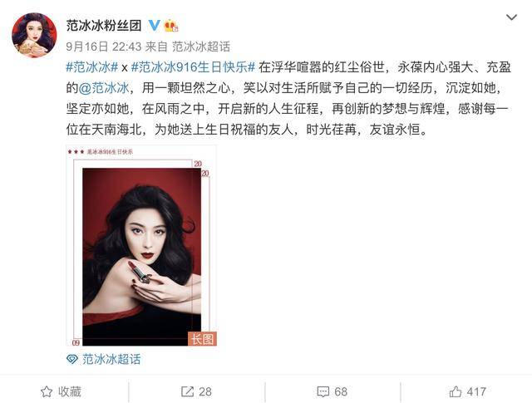Open the post options chevron menu

pyautogui.click(x=511, y=17)
